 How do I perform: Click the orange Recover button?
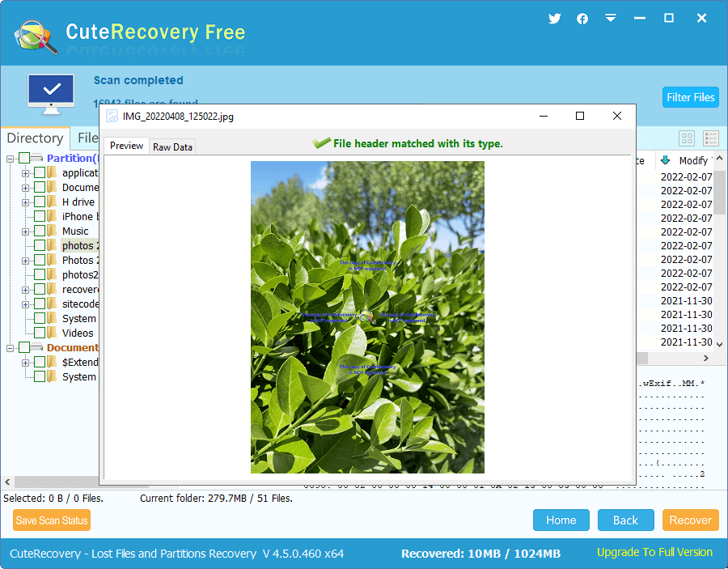[691, 520]
